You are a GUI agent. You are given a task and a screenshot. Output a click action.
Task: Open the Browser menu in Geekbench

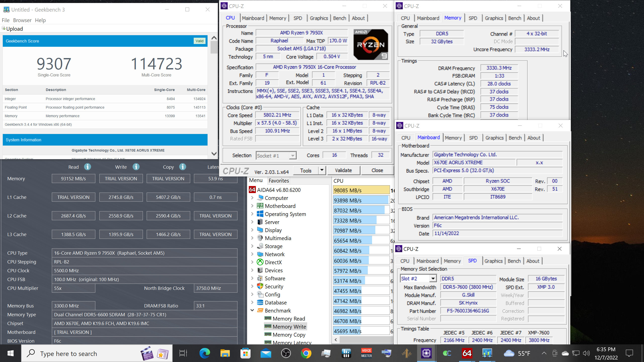(x=22, y=20)
